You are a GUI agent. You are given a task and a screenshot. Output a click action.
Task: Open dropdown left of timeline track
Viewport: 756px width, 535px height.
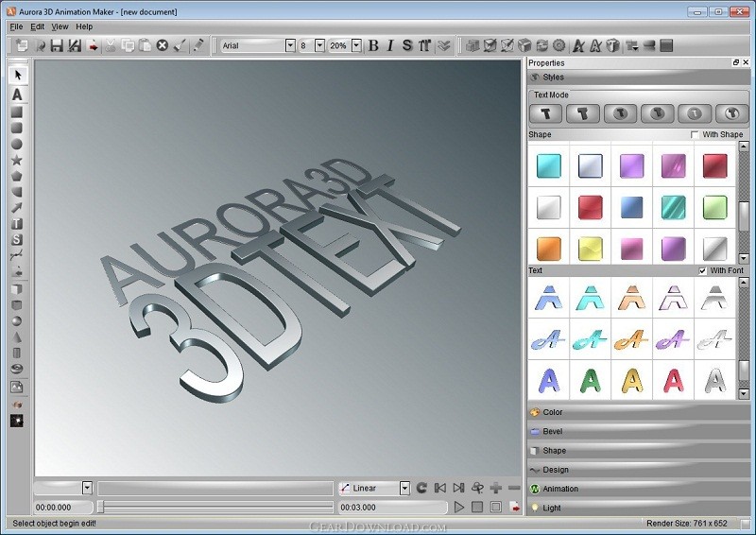(87, 488)
